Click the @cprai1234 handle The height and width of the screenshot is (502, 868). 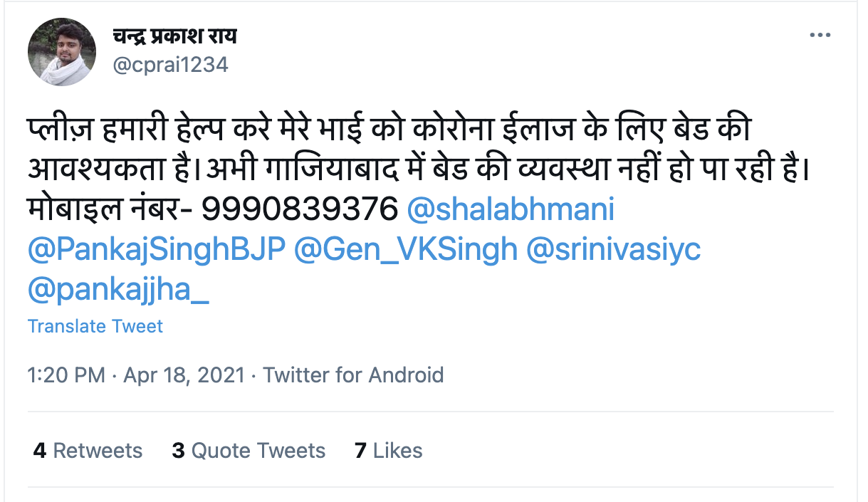[171, 65]
